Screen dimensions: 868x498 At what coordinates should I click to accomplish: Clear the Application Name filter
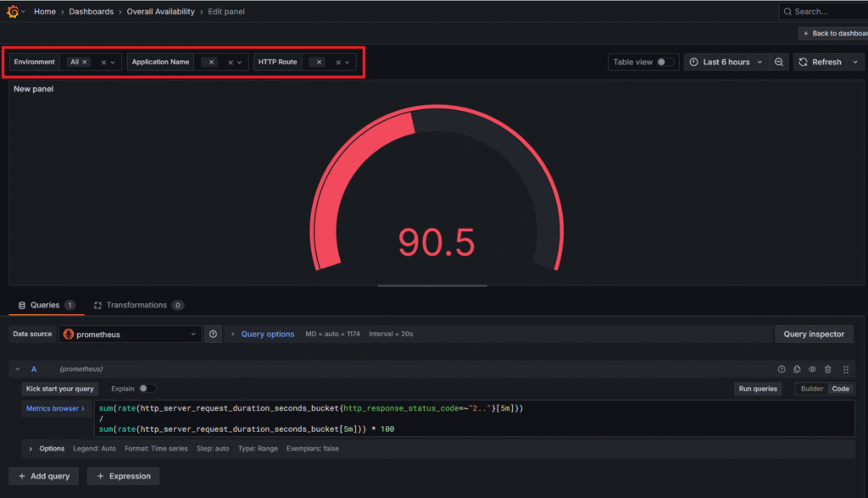pyautogui.click(x=231, y=63)
